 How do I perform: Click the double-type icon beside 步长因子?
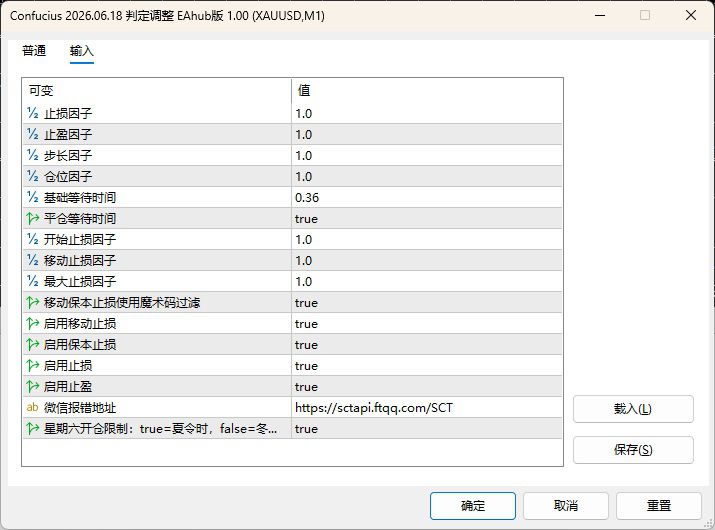pos(32,155)
